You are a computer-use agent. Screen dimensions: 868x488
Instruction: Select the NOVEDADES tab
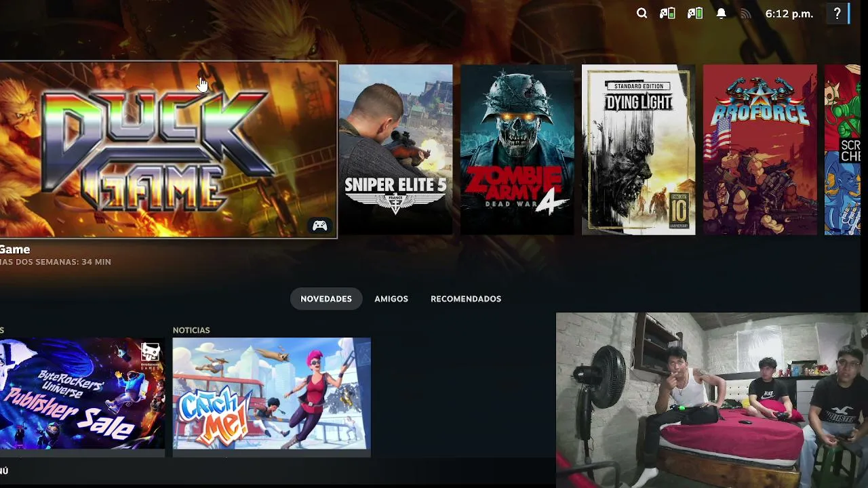326,299
